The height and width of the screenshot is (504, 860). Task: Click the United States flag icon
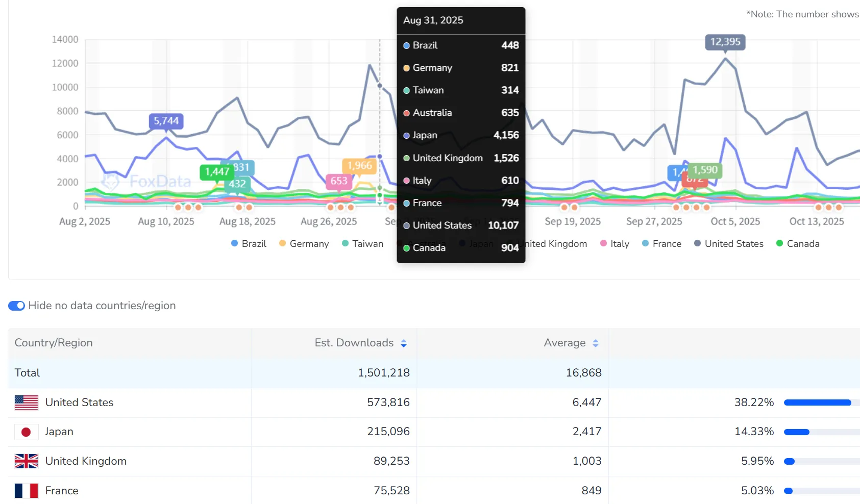26,402
